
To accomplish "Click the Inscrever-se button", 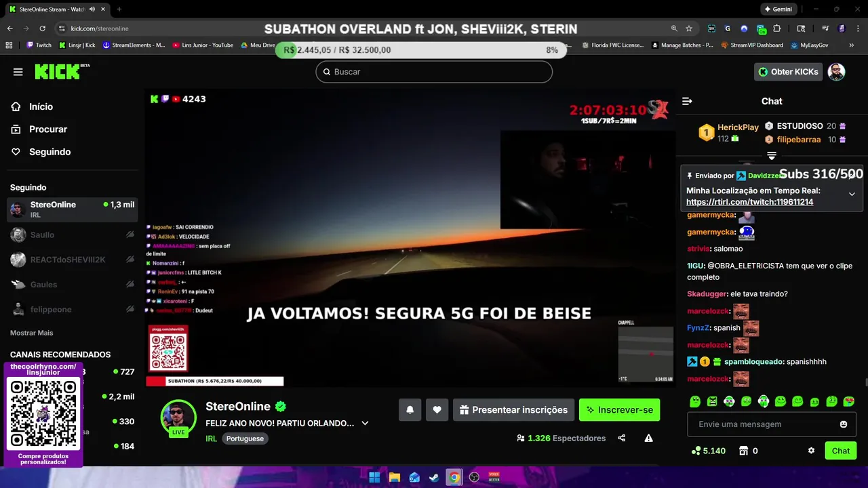I will pos(619,410).
